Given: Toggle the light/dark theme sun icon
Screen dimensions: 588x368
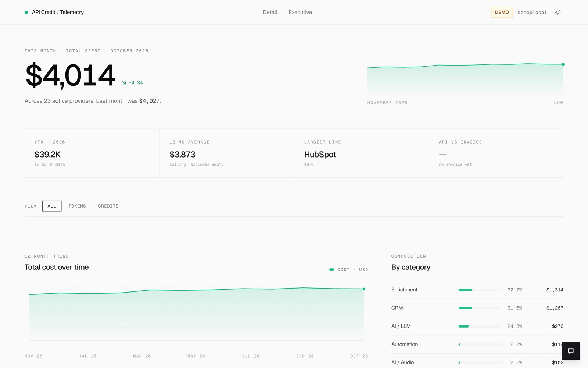Looking at the screenshot, I should 557,13.
